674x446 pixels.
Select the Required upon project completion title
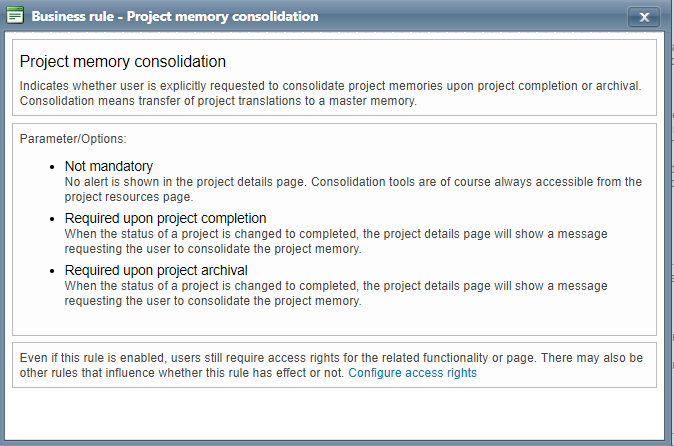tap(165, 218)
